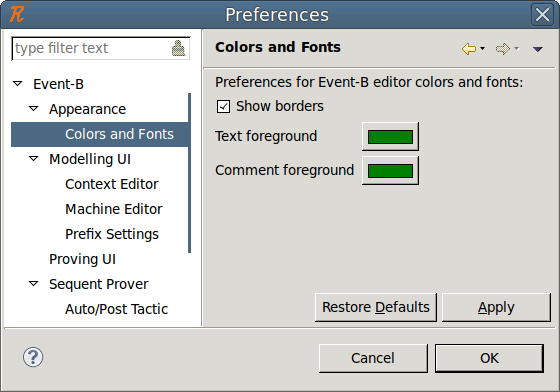
Task: Click the forward navigation arrow icon
Action: coord(502,49)
